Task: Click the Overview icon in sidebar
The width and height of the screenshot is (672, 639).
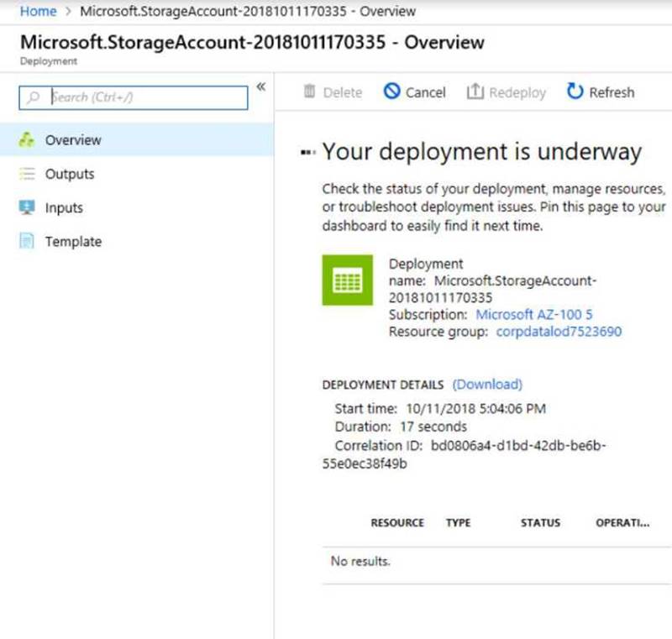Action: pos(27,139)
